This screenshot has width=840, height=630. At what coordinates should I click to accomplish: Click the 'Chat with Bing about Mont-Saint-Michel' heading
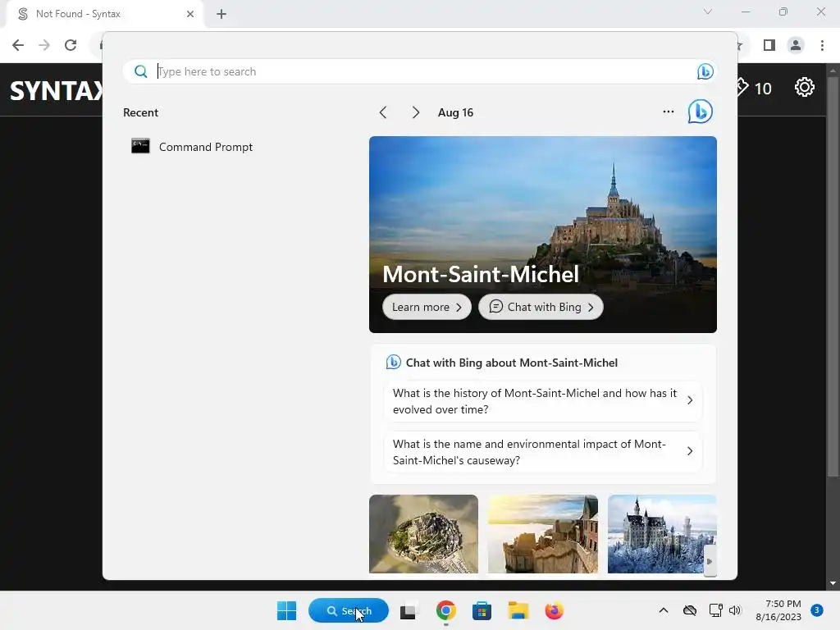coord(512,363)
